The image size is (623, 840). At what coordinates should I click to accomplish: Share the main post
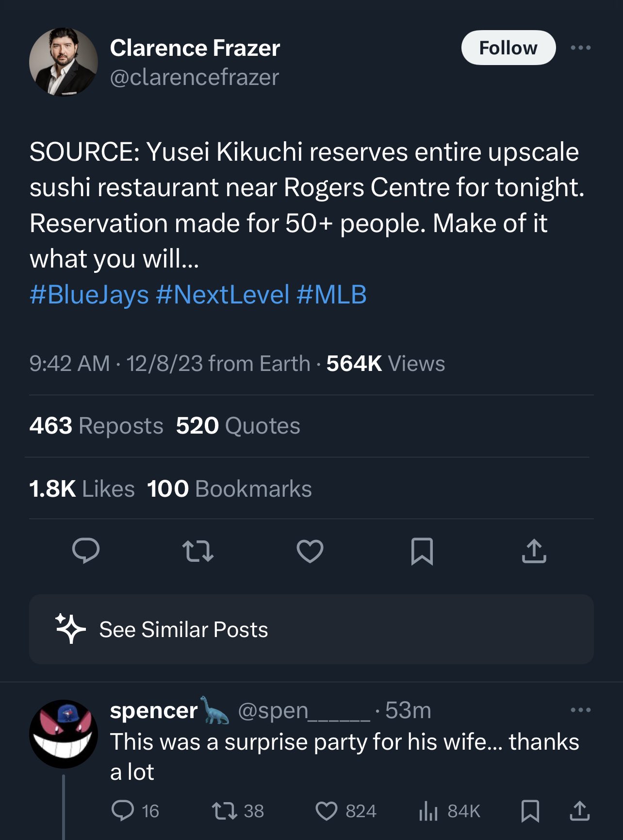pos(534,551)
